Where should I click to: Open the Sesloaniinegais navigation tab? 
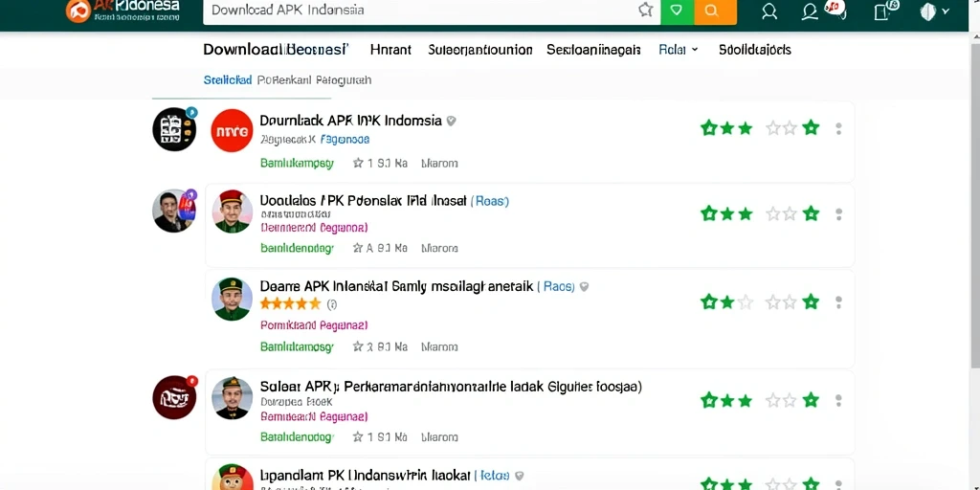(593, 50)
